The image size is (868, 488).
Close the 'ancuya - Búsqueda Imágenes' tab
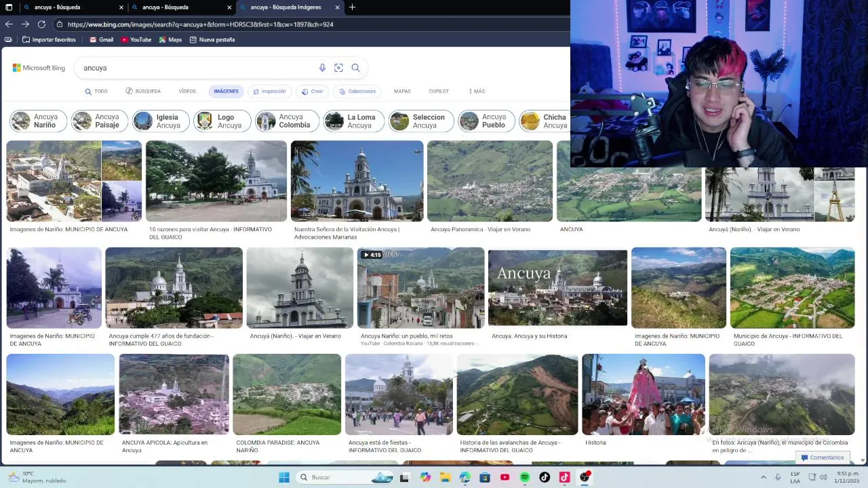(x=337, y=7)
